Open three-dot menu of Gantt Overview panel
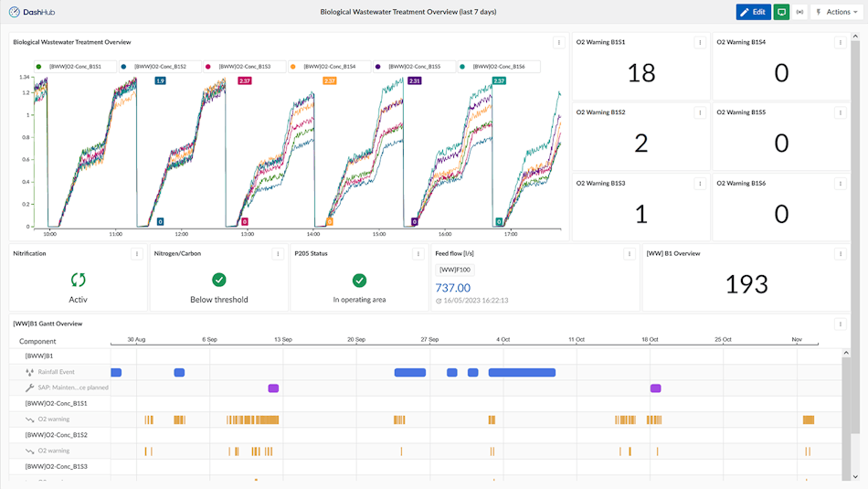This screenshot has height=489, width=868. point(840,324)
